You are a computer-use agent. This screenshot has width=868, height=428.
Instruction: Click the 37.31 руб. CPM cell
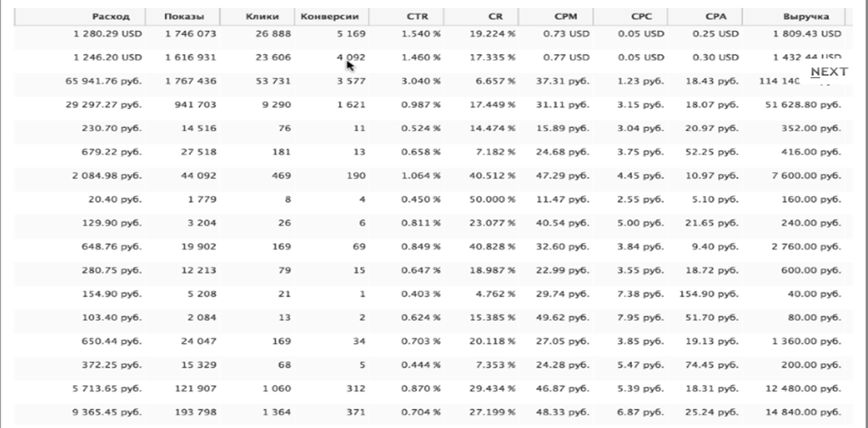click(x=563, y=81)
